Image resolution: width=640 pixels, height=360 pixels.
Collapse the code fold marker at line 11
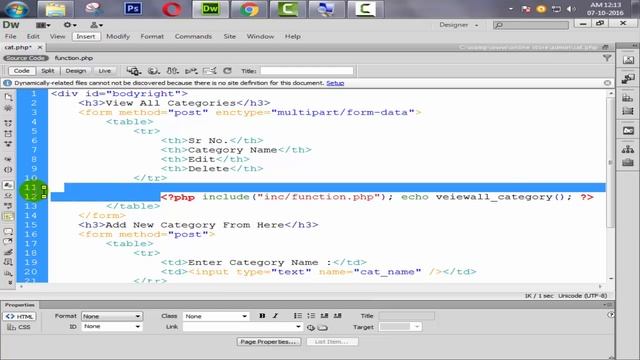[44, 187]
